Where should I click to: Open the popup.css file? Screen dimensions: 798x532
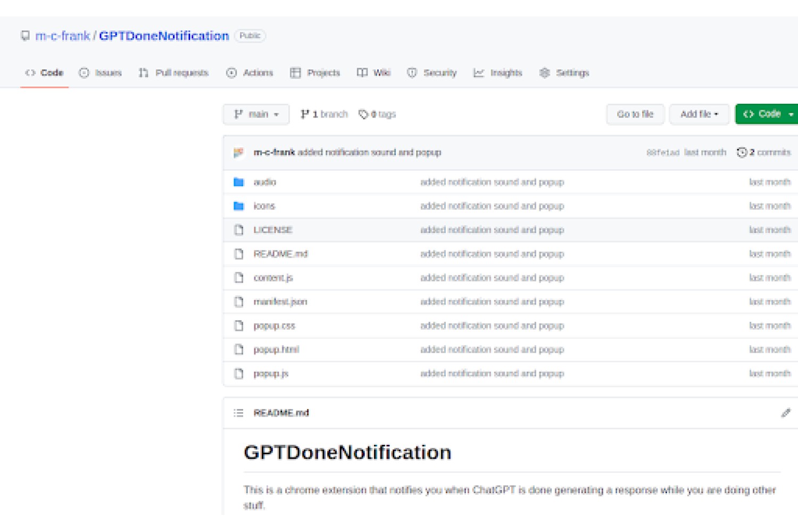point(274,326)
